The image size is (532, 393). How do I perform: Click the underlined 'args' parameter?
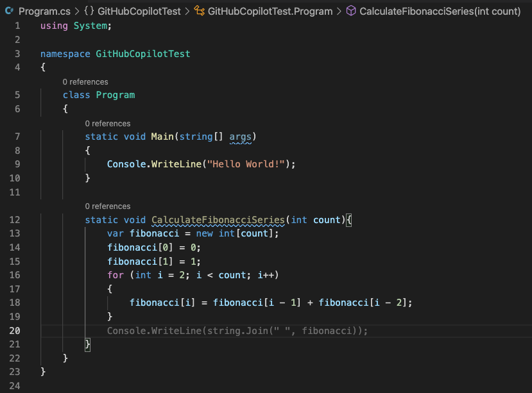(240, 137)
